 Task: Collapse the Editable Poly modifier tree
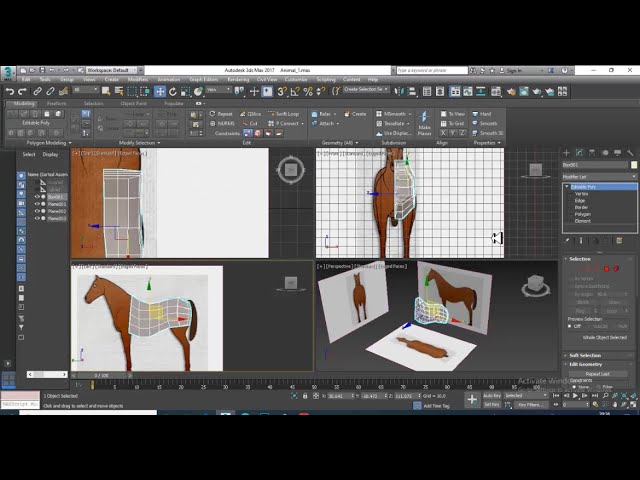567,187
